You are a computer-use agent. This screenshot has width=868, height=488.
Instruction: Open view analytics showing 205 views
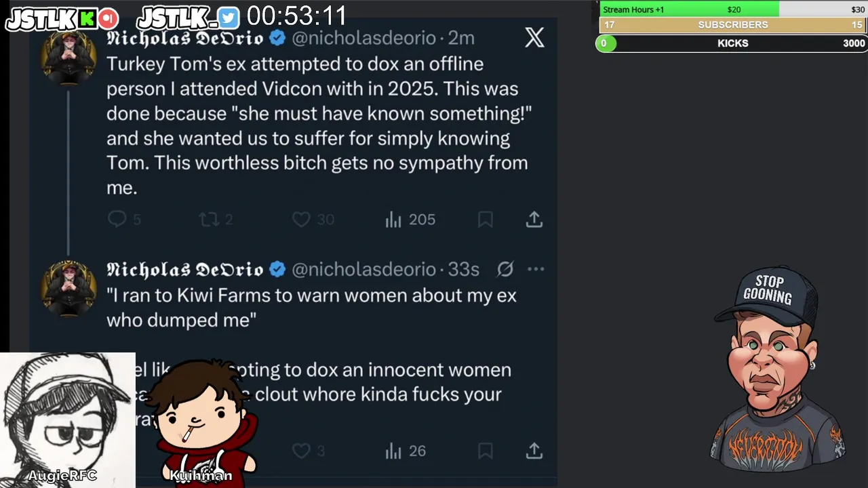point(394,219)
